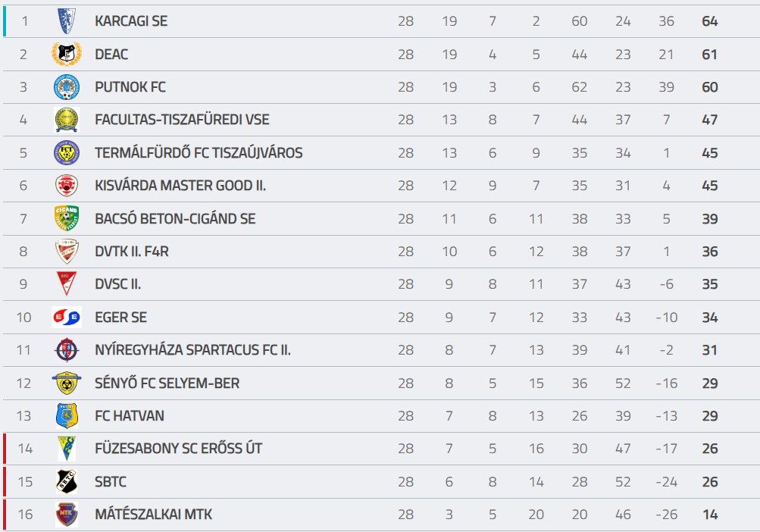Open the Nyíregyháza Spartacus FC II. team page
760x532 pixels.
click(x=193, y=349)
